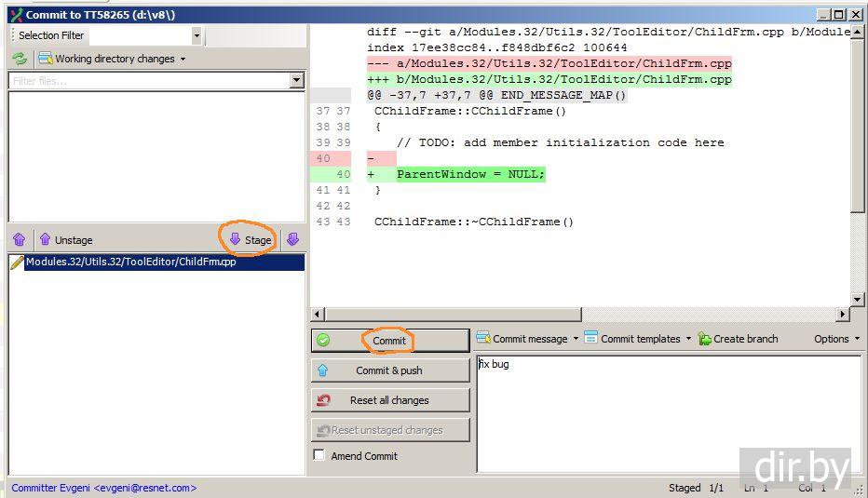Screen dimensions: 868x498
Task: Click the Unstage button
Action: 65,239
